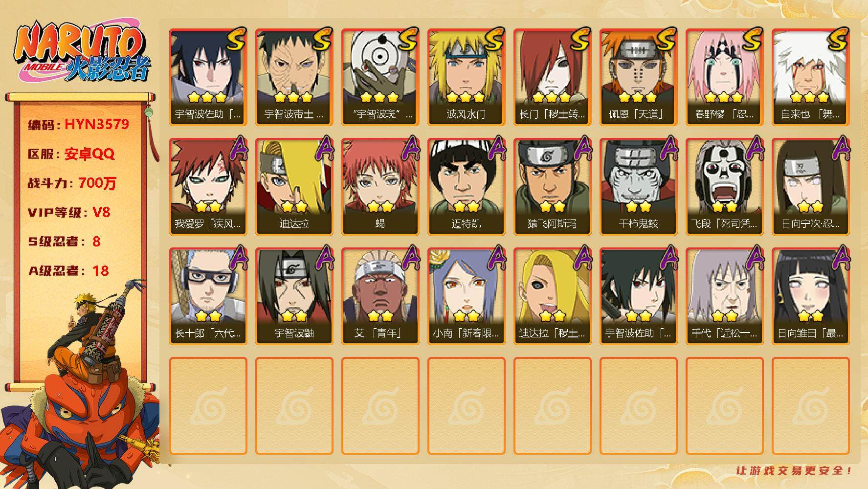Screen dimensions: 868x489
Task: Click the two stars on 小南 card
Action: 466,316
